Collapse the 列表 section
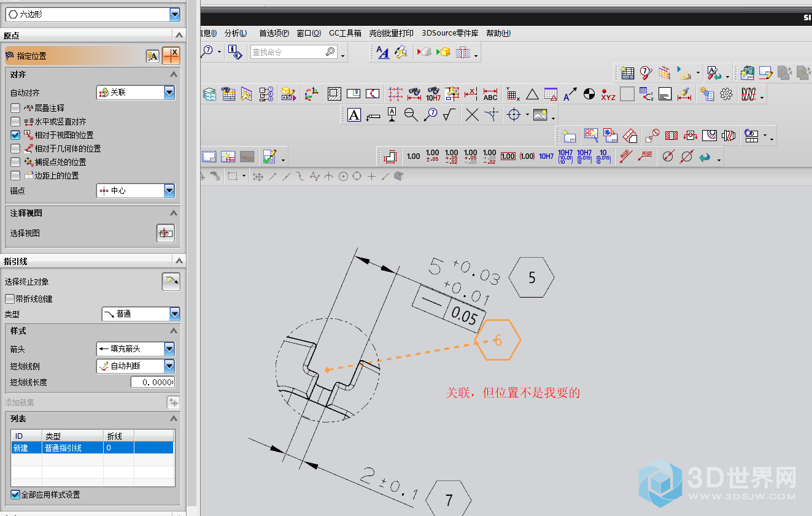812x516 pixels. pyautogui.click(x=174, y=418)
